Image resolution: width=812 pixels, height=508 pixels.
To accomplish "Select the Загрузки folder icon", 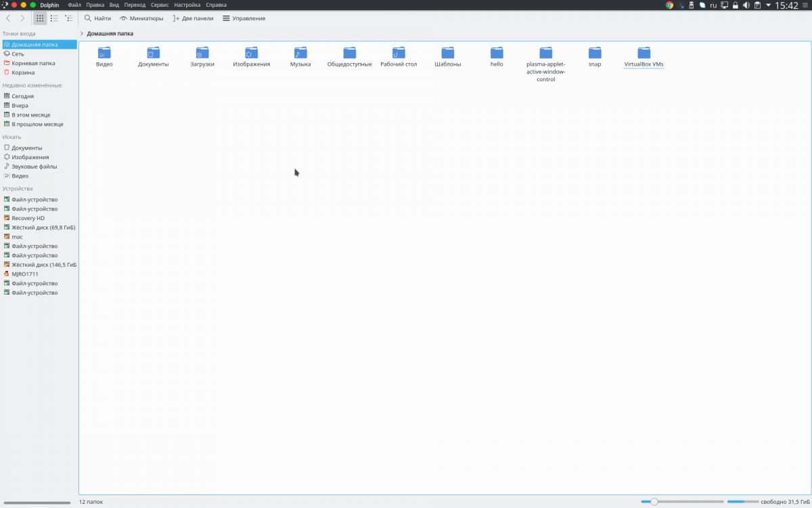I will pyautogui.click(x=202, y=53).
